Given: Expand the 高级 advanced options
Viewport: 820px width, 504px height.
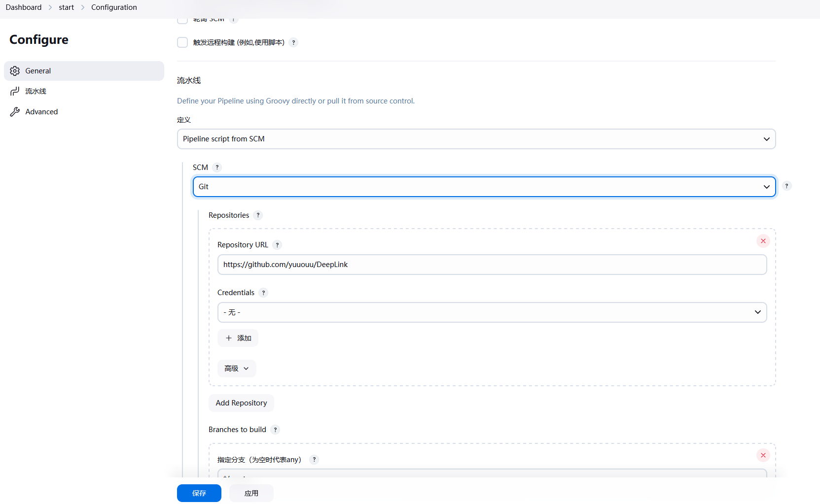Looking at the screenshot, I should click(237, 369).
